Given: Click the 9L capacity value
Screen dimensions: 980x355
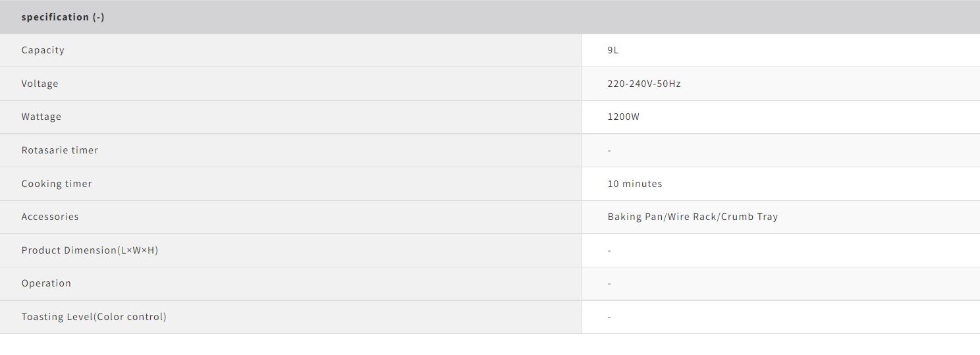Looking at the screenshot, I should [x=613, y=50].
